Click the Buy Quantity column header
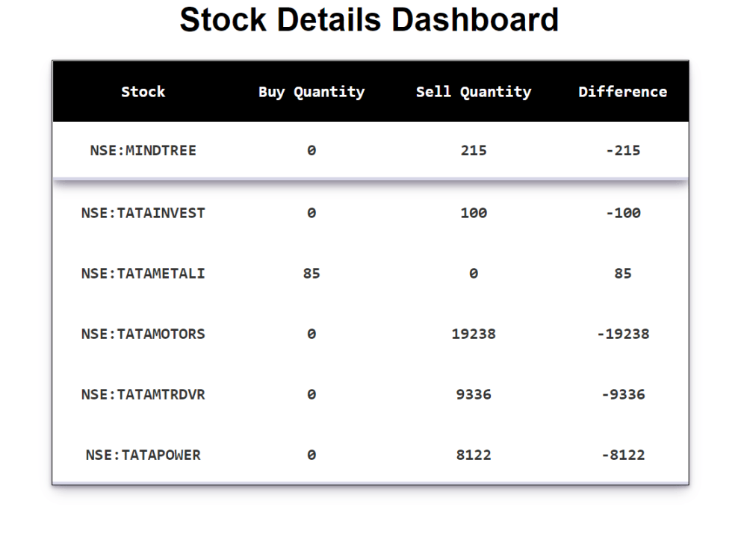Image resolution: width=747 pixels, height=560 pixels. tap(311, 91)
